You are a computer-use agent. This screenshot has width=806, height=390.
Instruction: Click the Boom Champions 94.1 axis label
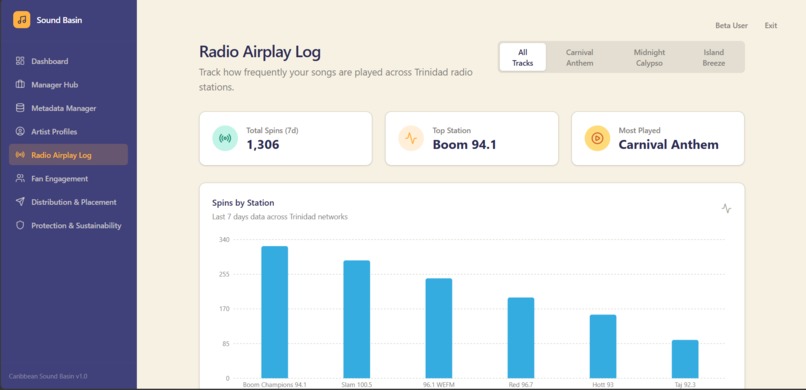click(274, 384)
